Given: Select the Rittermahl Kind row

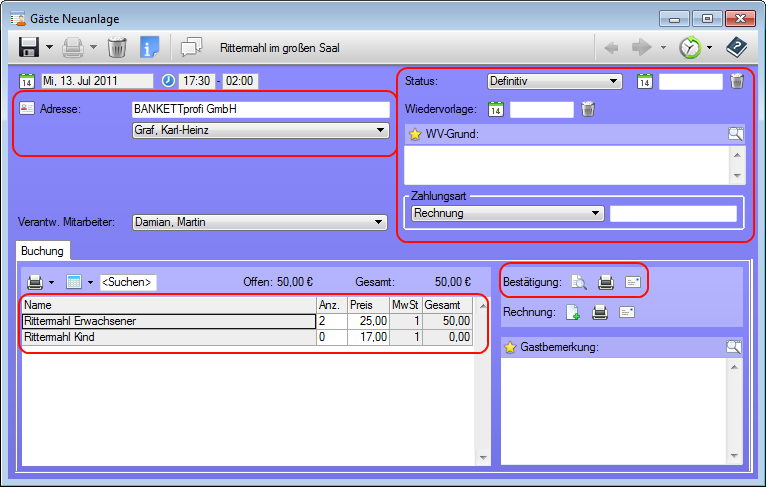Looking at the screenshot, I should coord(247,337).
